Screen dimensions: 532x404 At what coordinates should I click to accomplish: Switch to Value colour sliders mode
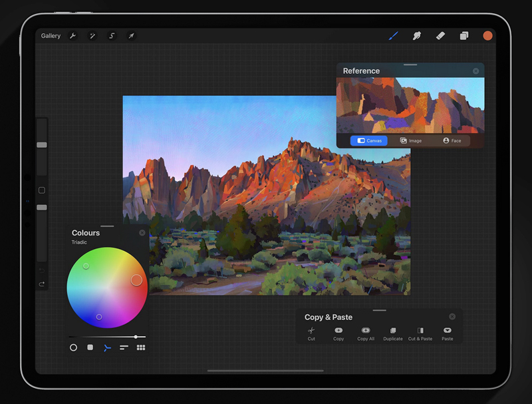[124, 347]
